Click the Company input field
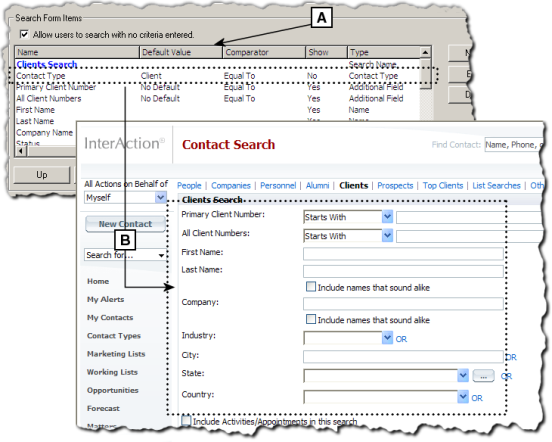The image size is (552, 442). pos(403,304)
